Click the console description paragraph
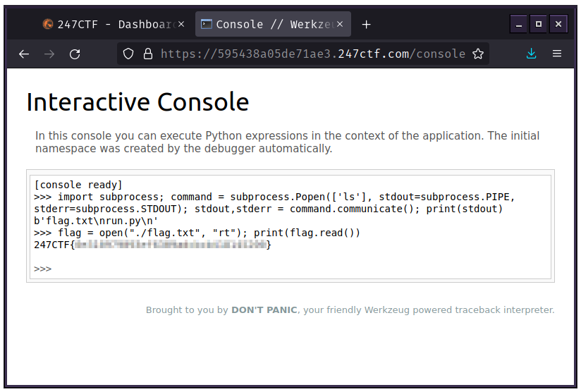The width and height of the screenshot is (581, 392). (x=287, y=142)
